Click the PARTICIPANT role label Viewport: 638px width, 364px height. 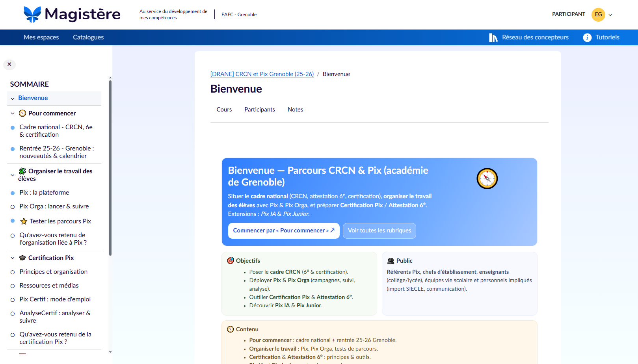click(569, 14)
